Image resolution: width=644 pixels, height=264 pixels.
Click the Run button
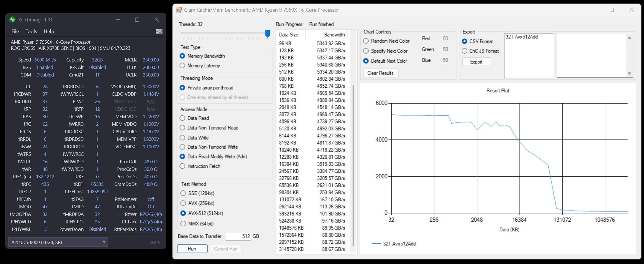pos(192,249)
